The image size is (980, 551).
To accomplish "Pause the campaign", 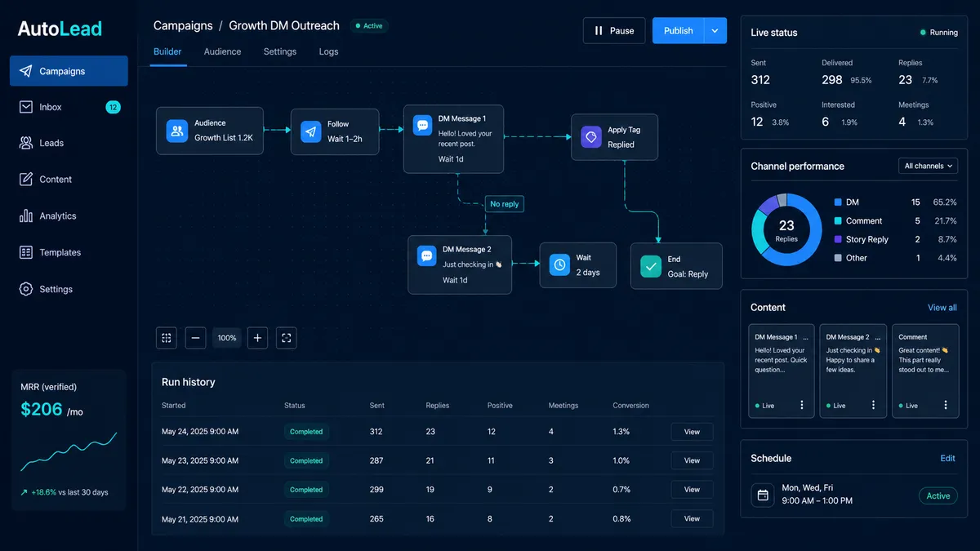I will click(614, 31).
